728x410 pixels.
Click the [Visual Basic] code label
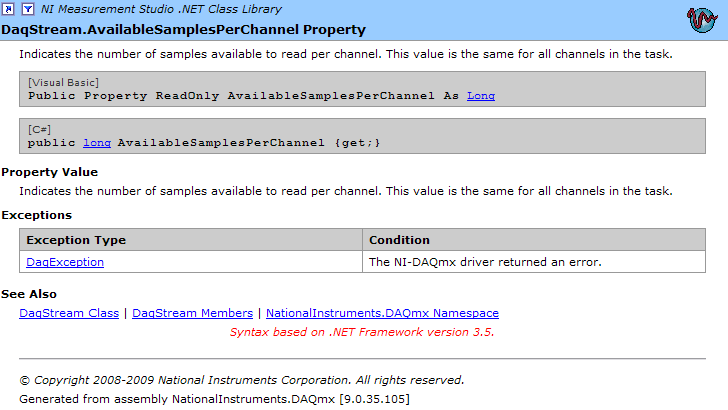[63, 83]
